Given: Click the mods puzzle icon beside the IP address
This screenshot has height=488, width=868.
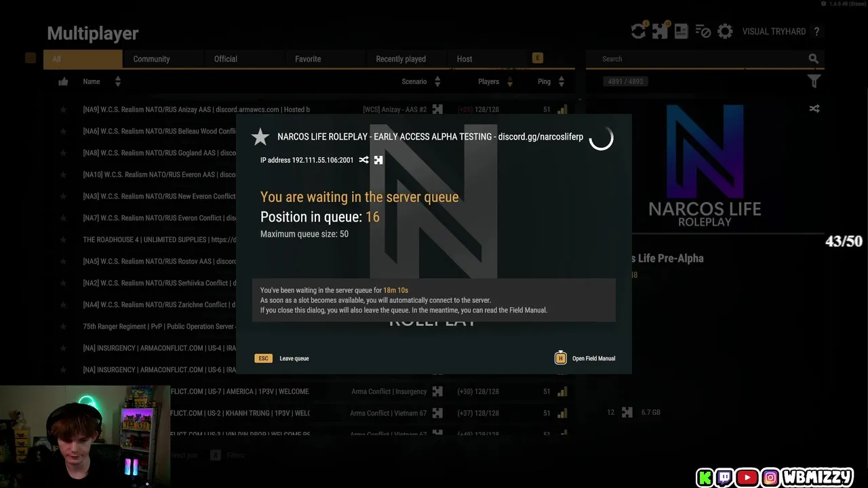Looking at the screenshot, I should [378, 160].
